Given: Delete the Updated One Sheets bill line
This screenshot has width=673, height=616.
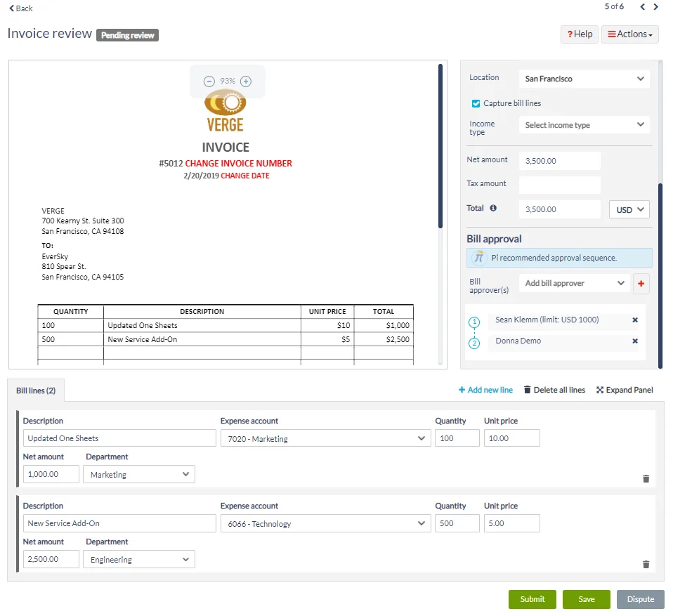Looking at the screenshot, I should pos(646,478).
